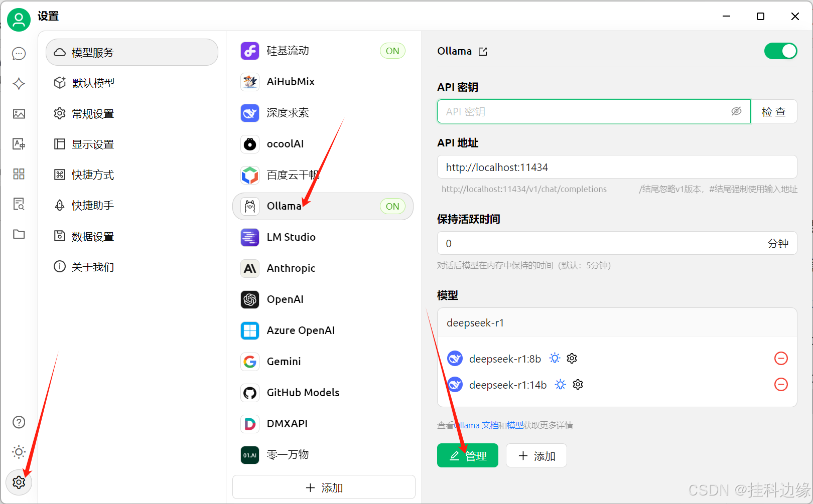Open the chat assistant sidebar icon
The height and width of the screenshot is (504, 813).
19,54
